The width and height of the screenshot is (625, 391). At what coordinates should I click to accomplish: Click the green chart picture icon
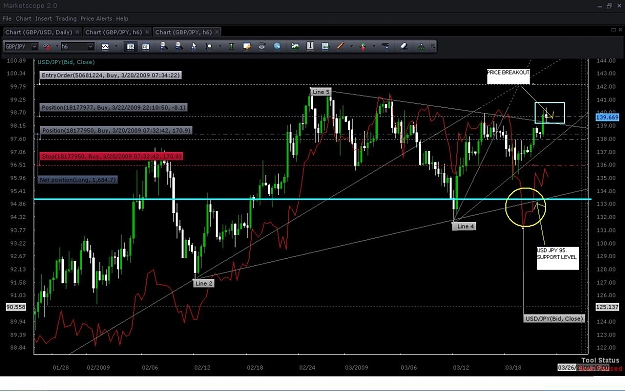[x=295, y=46]
